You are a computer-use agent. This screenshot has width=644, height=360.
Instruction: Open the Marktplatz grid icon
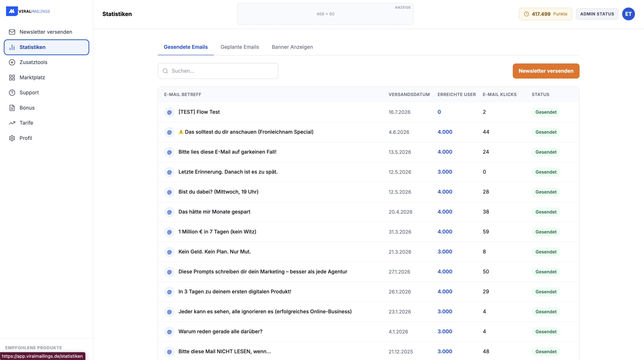point(12,78)
